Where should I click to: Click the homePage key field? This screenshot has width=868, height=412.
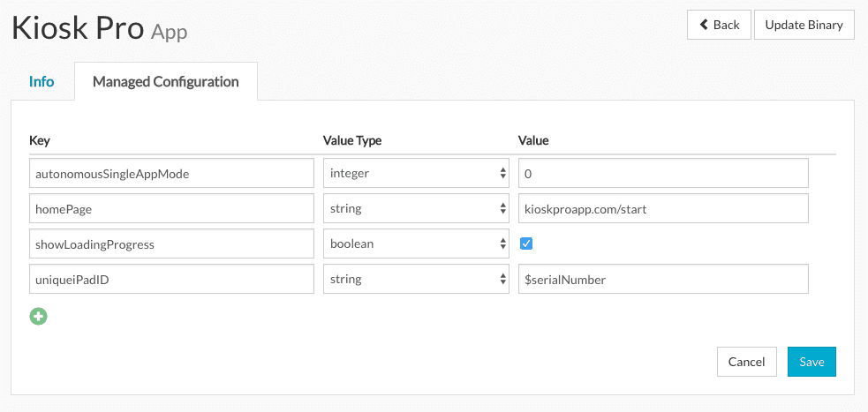(x=171, y=208)
